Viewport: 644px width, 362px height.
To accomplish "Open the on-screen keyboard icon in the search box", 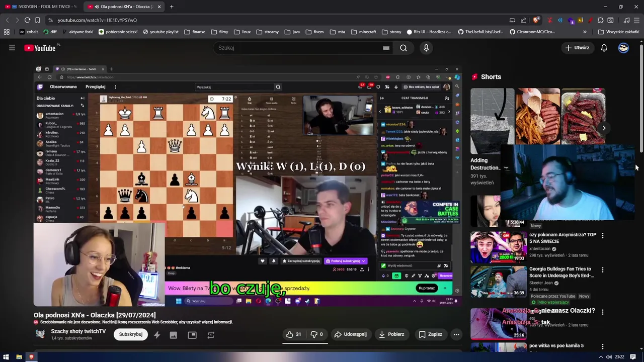I will coord(386,48).
